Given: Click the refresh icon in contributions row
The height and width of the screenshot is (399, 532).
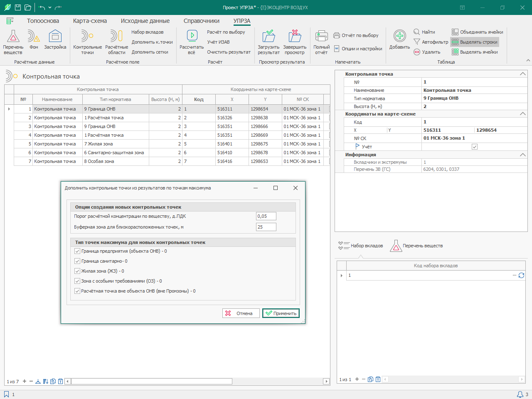Looking at the screenshot, I should tap(521, 275).
